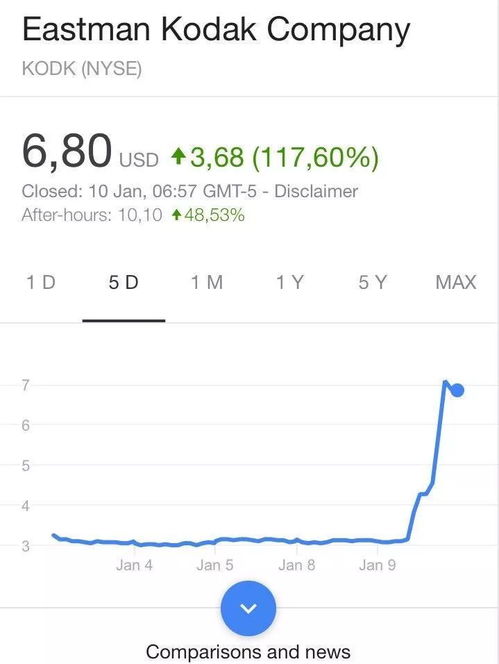499x664 pixels.
Task: Expand Comparisons and news with blue chevron
Action: (248, 608)
